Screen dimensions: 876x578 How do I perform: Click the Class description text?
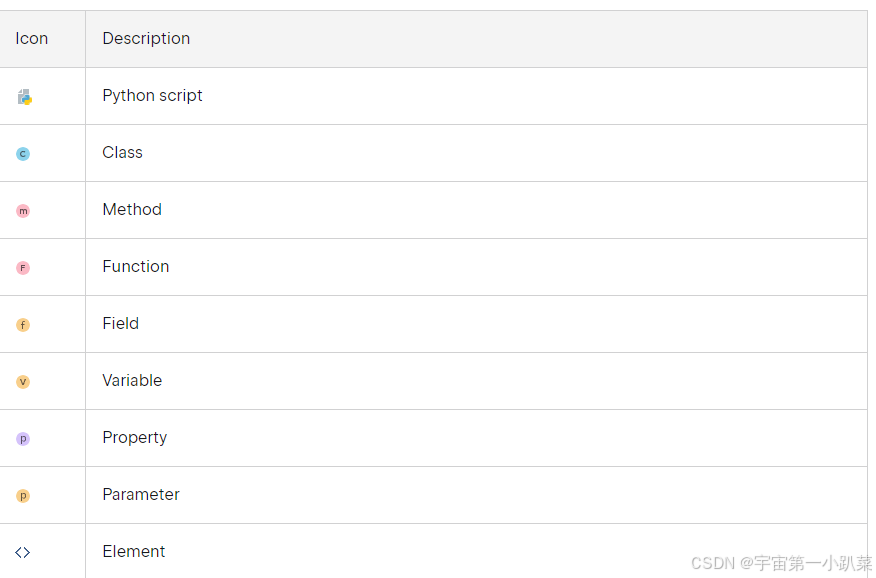point(122,152)
